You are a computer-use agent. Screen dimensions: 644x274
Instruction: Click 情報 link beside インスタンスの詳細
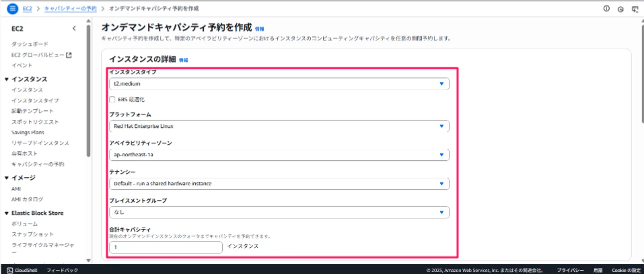[x=184, y=60]
